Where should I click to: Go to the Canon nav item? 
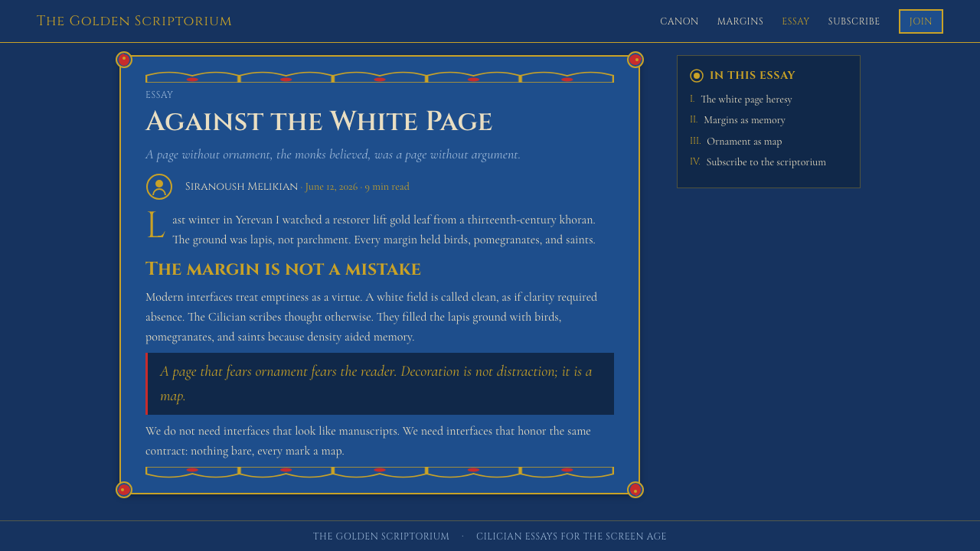[679, 21]
